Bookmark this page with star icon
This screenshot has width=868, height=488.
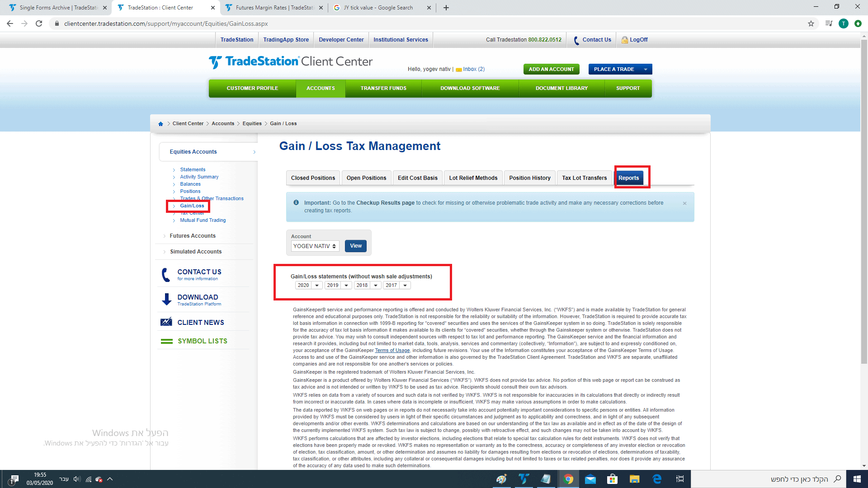(811, 23)
